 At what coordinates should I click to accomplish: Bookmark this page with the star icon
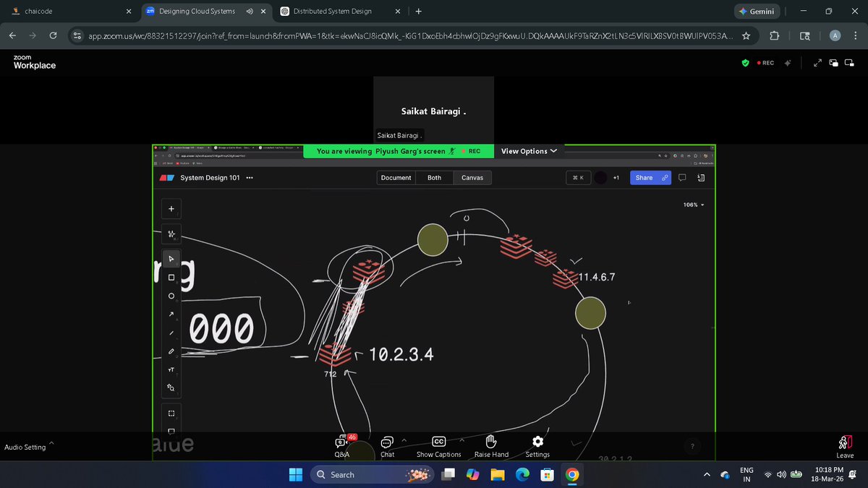point(746,35)
